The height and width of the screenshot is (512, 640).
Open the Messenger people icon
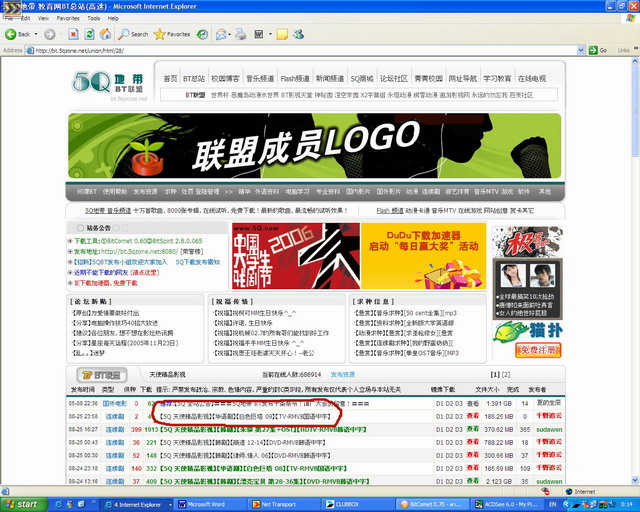298,34
